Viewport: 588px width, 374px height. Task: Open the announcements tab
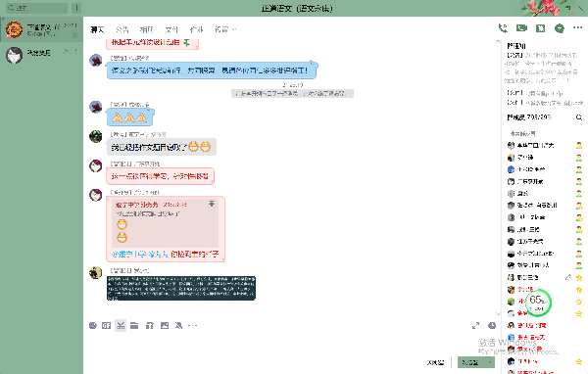[x=122, y=29]
